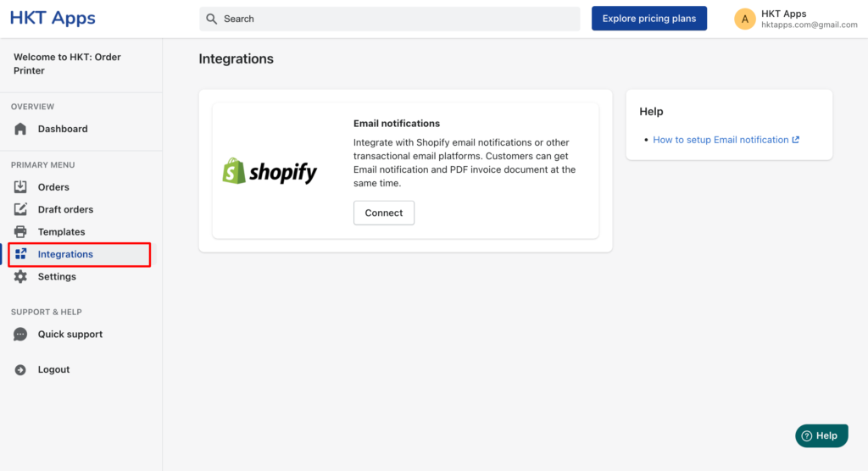This screenshot has width=868, height=471.
Task: Click the Templates printer icon
Action: 20,231
